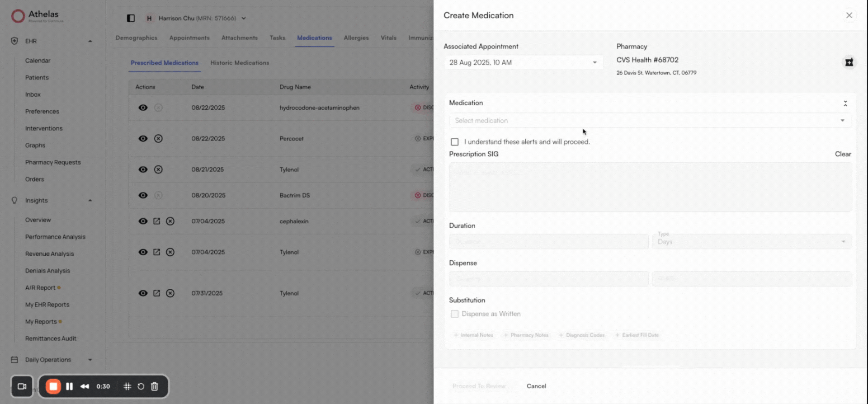The image size is (868, 404).
Task: Open the Select medication dropdown
Action: coord(650,121)
